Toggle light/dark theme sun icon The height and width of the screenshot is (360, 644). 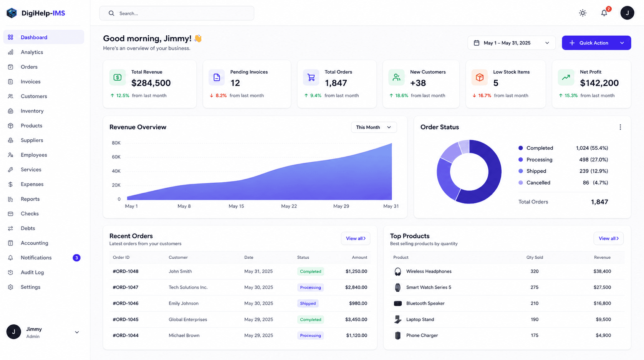pyautogui.click(x=583, y=13)
